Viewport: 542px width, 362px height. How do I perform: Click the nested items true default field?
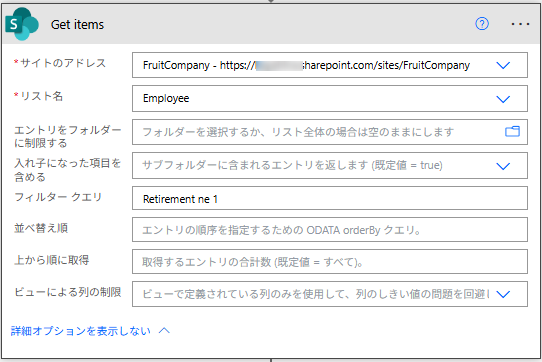click(330, 165)
